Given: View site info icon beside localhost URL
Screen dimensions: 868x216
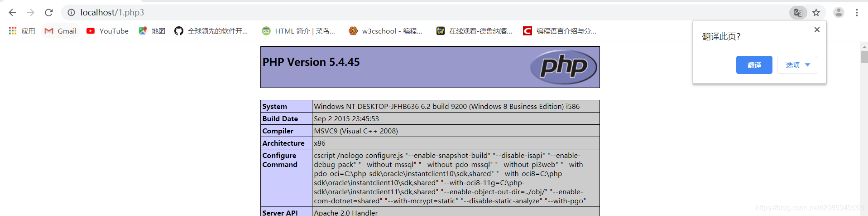Looking at the screenshot, I should [x=71, y=13].
